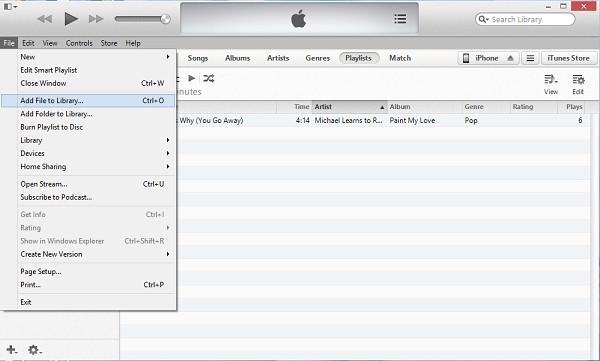Image resolution: width=600 pixels, height=361 pixels.
Task: Click the Search Library field
Action: [x=525, y=19]
